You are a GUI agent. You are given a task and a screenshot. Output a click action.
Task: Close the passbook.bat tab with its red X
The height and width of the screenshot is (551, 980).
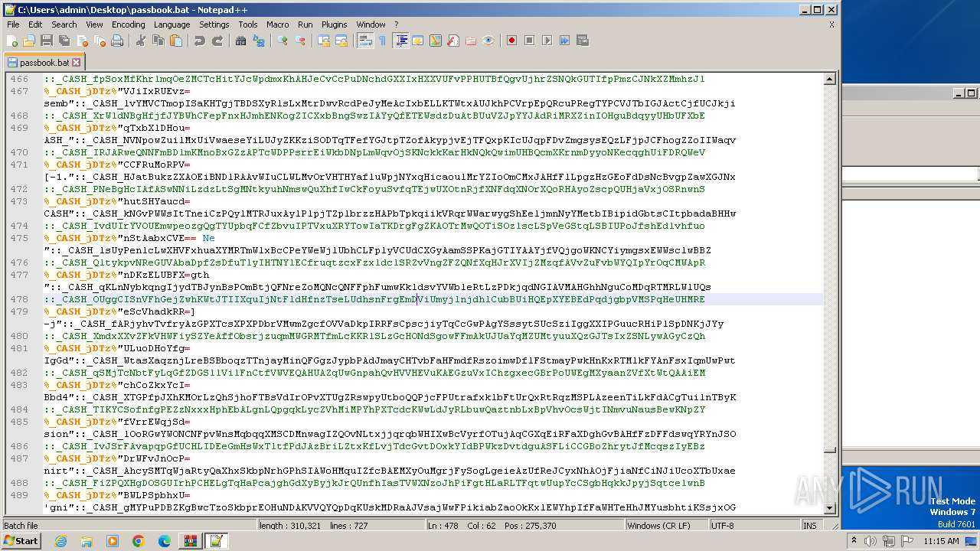pyautogui.click(x=77, y=62)
